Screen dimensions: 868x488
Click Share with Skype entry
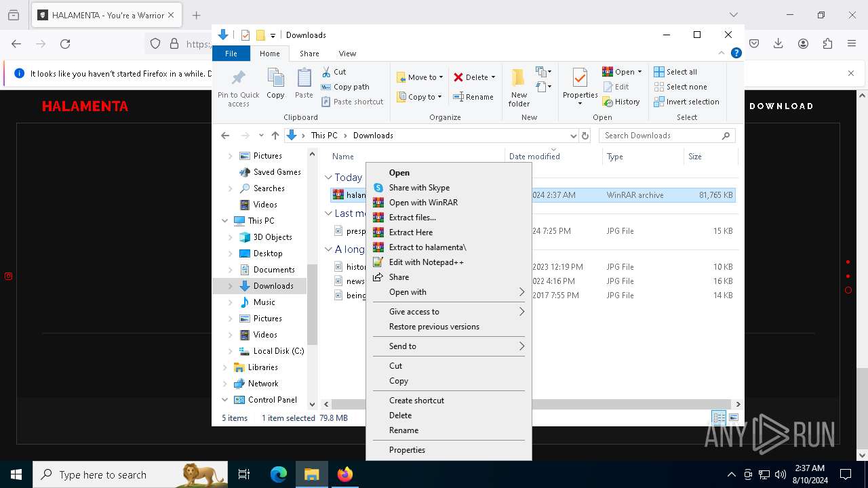point(449,188)
